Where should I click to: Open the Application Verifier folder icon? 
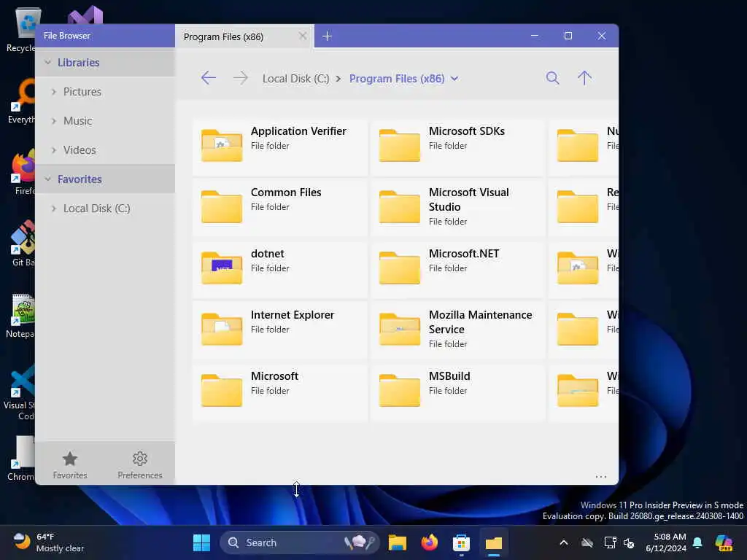(222, 145)
